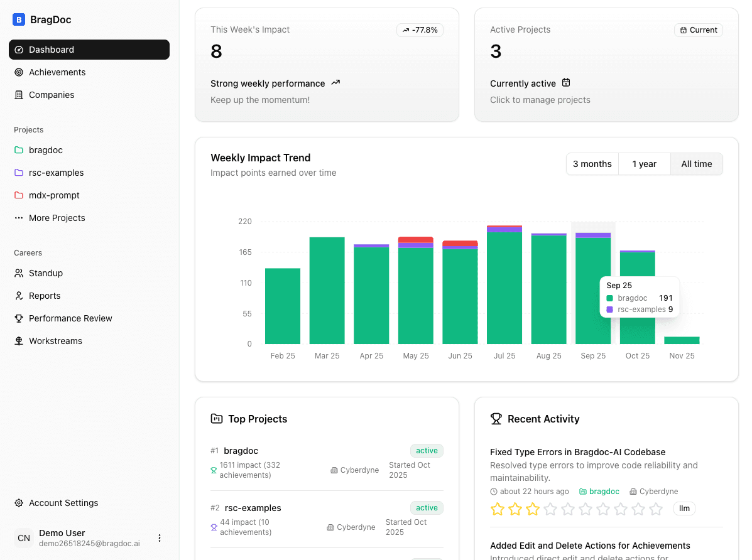The height and width of the screenshot is (560, 752).
Task: Click the bragdoc project folder icon
Action: click(19, 150)
